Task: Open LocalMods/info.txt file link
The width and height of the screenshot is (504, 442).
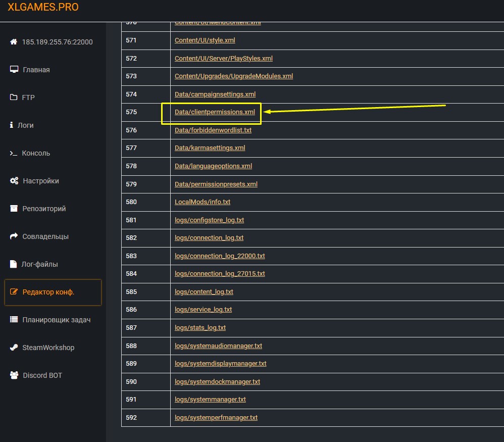Action: click(x=202, y=202)
